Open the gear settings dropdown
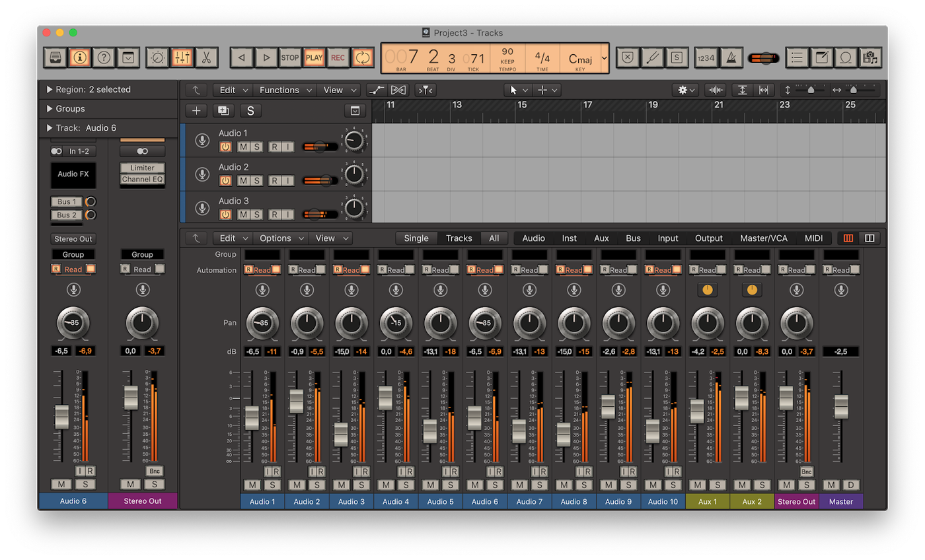925x560 pixels. [684, 90]
